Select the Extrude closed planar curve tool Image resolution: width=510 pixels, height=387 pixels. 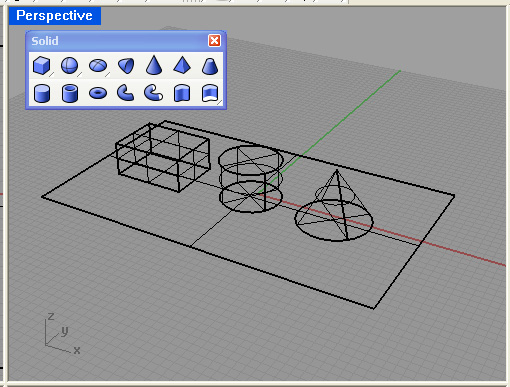[182, 93]
